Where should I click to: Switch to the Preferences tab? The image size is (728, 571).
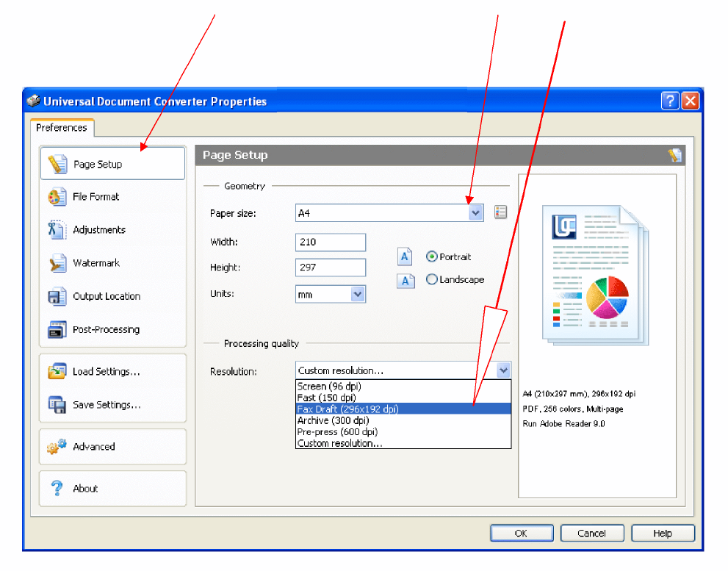pos(62,128)
